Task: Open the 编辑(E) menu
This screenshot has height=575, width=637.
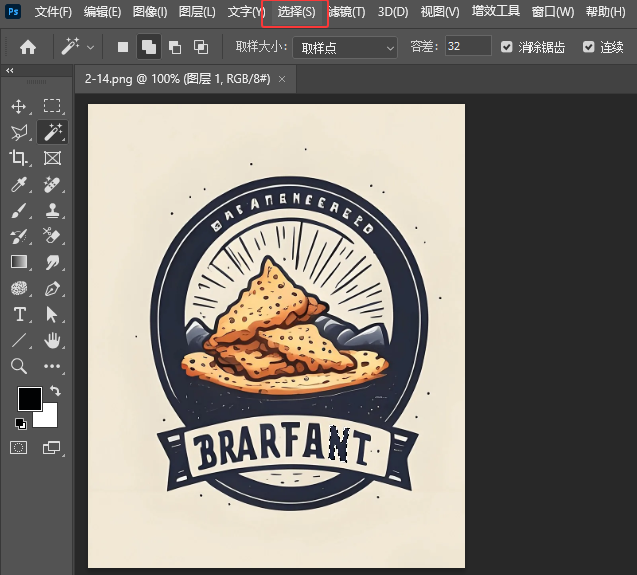Action: 102,12
